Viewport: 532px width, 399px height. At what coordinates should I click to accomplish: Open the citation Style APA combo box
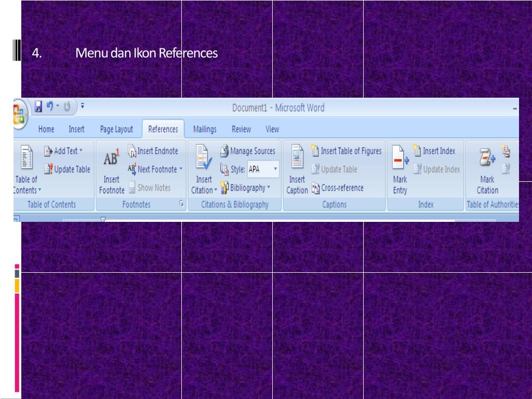click(263, 169)
